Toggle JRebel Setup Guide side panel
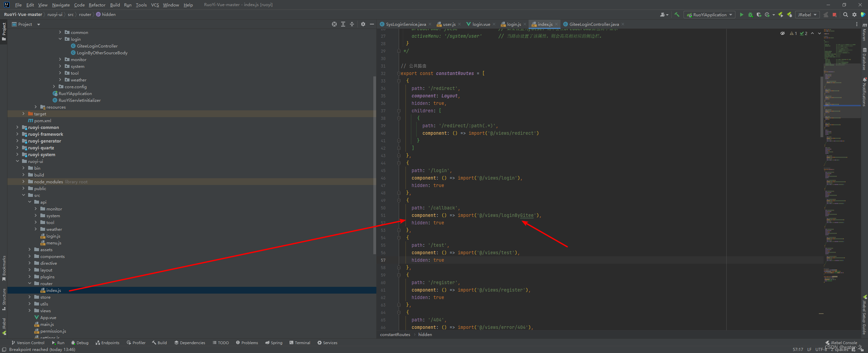Viewport: 868px width, 353px height. (864, 314)
